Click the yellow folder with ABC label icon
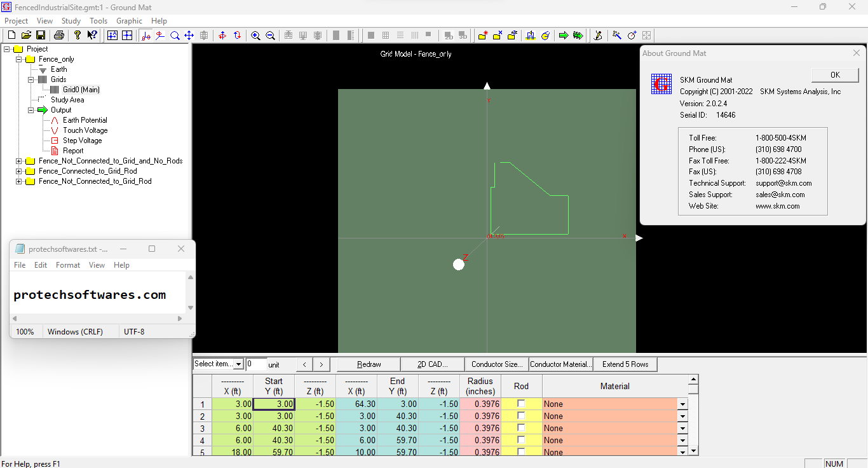This screenshot has height=468, width=868. [512, 36]
